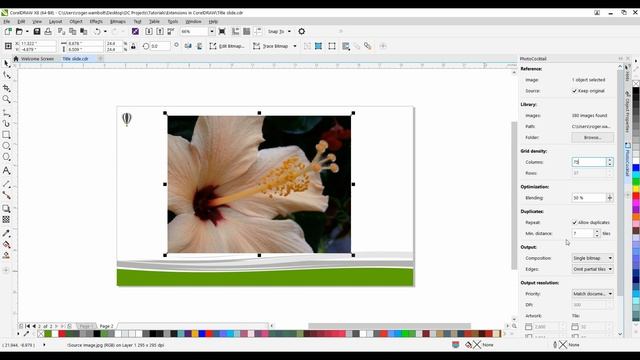640x360 pixels.
Task: Open the Trace Bitmap dropdown arrow
Action: coord(295,46)
